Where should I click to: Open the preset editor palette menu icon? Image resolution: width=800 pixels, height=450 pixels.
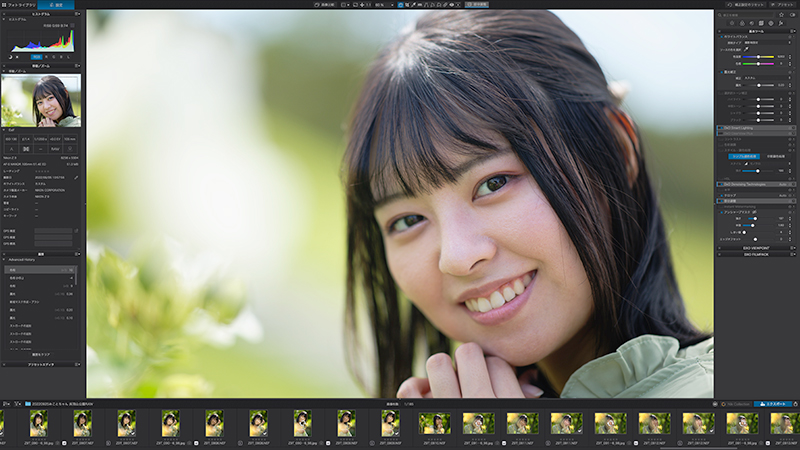point(77,364)
